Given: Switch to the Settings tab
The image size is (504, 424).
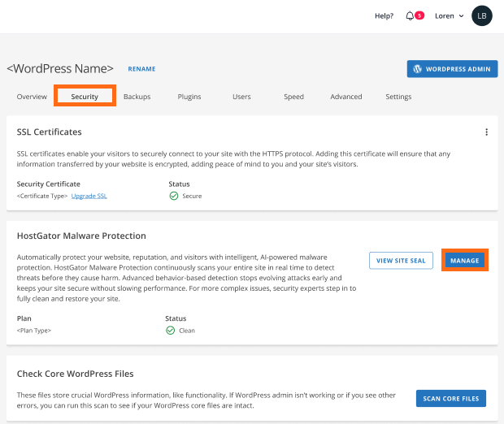Looking at the screenshot, I should 398,97.
